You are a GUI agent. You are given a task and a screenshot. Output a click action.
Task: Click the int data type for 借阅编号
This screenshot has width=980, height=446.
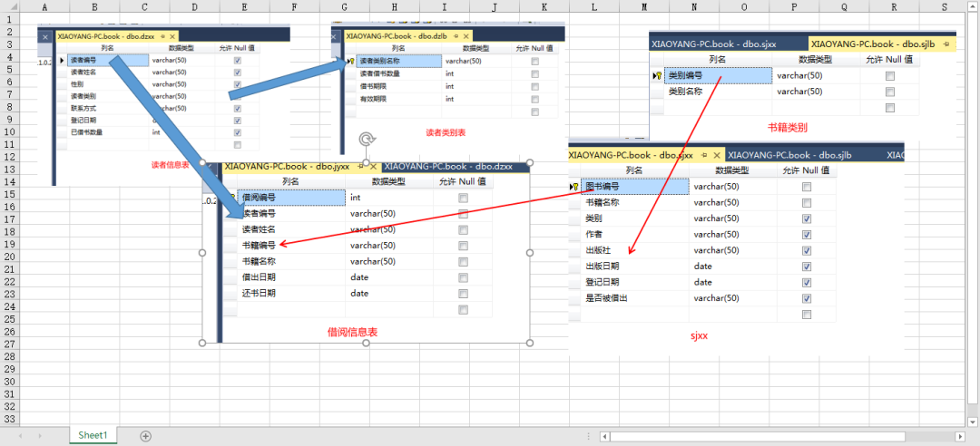point(355,198)
